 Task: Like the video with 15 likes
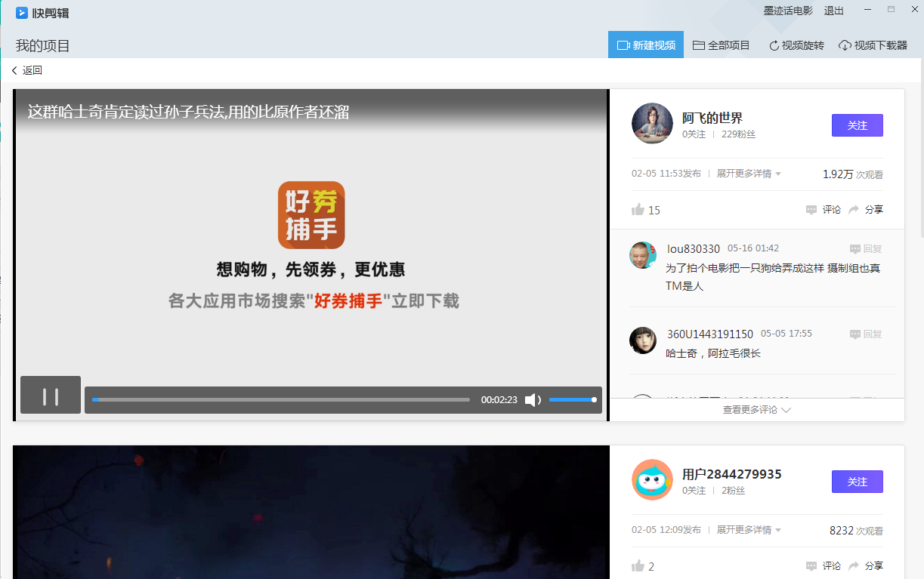pyautogui.click(x=646, y=210)
